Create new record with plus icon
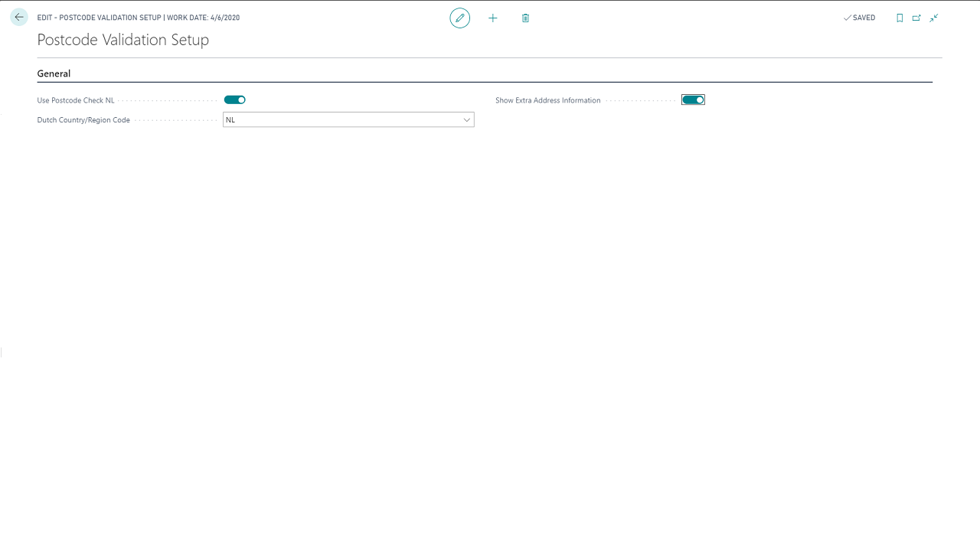Image resolution: width=980 pixels, height=551 pixels. [x=493, y=18]
